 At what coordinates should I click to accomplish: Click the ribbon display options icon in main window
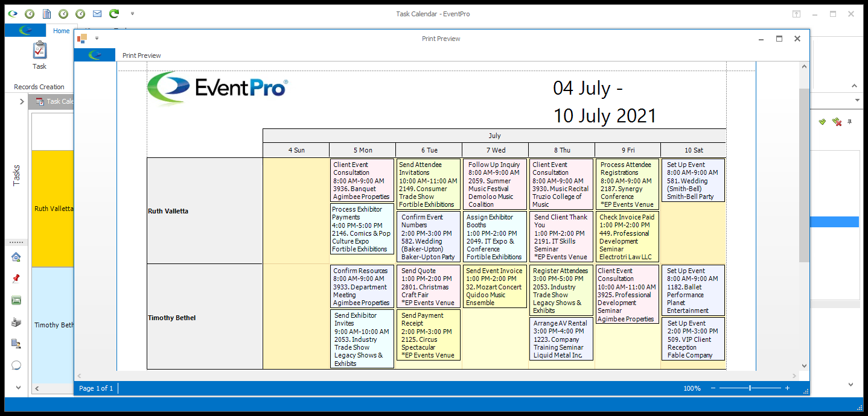click(x=796, y=13)
